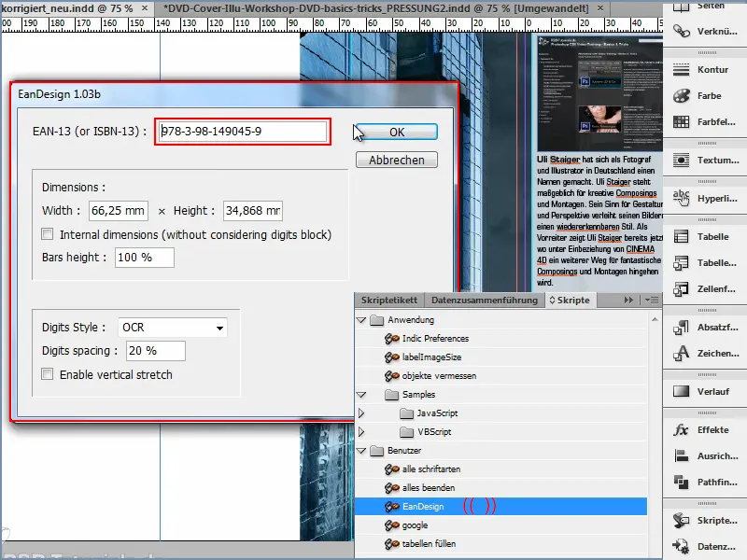
Task: Expand hidden panel tabs double-arrow
Action: pyautogui.click(x=628, y=300)
